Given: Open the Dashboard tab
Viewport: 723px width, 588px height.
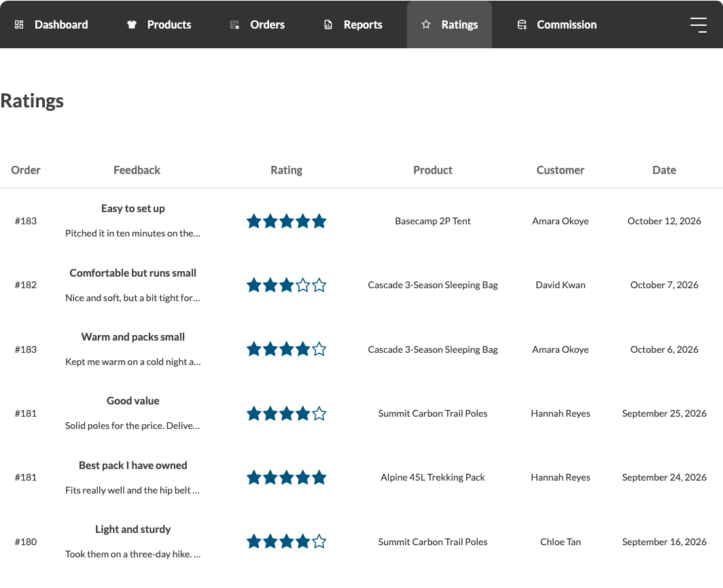Looking at the screenshot, I should pos(51,24).
